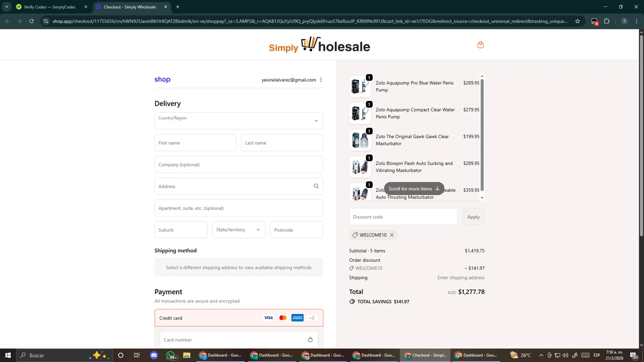The height and width of the screenshot is (362, 644).
Task: Click Zolo Aquapump Pro Blue thumbnail
Action: coord(360,86)
